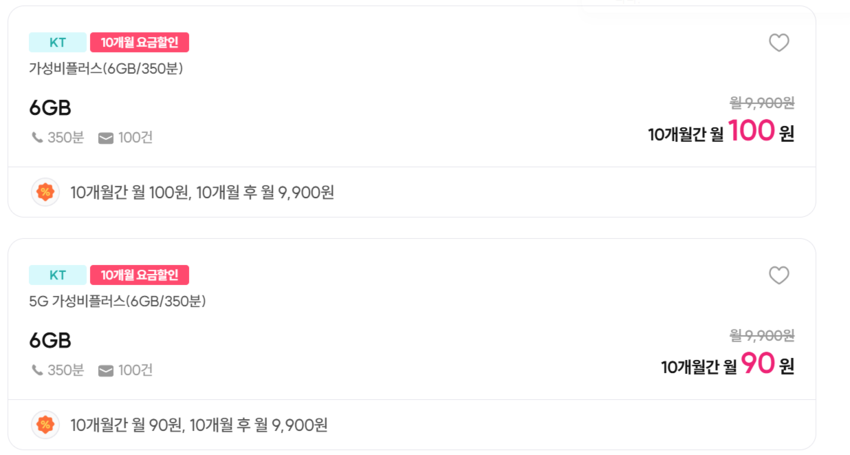Click the message envelope icon in 5G plan
850x455 pixels.
coord(106,371)
